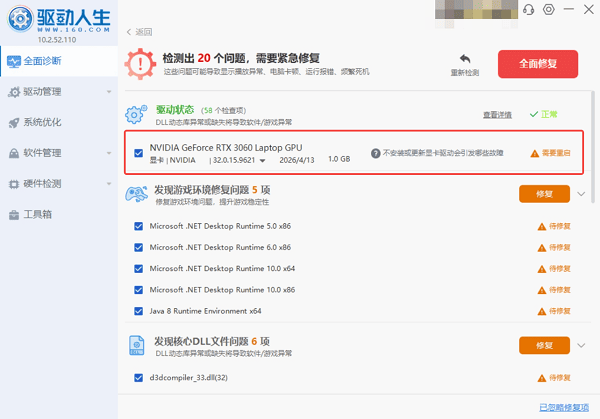Viewport: 600px width, 419px height.
Task: Collapse game environment issues section chevron
Action: pyautogui.click(x=581, y=194)
